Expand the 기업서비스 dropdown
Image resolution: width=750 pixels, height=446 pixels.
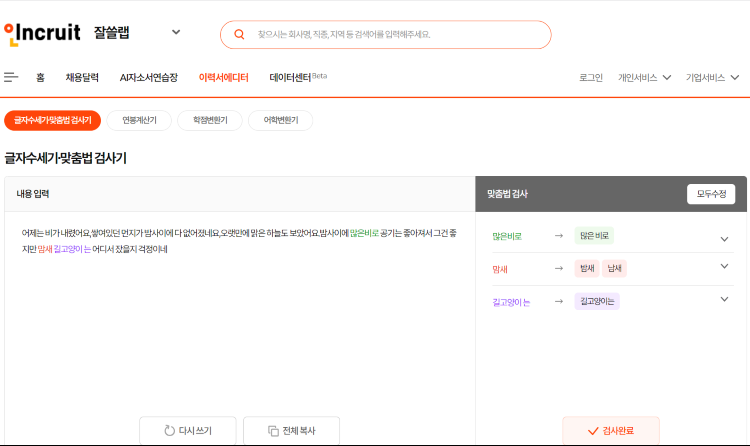coord(712,78)
